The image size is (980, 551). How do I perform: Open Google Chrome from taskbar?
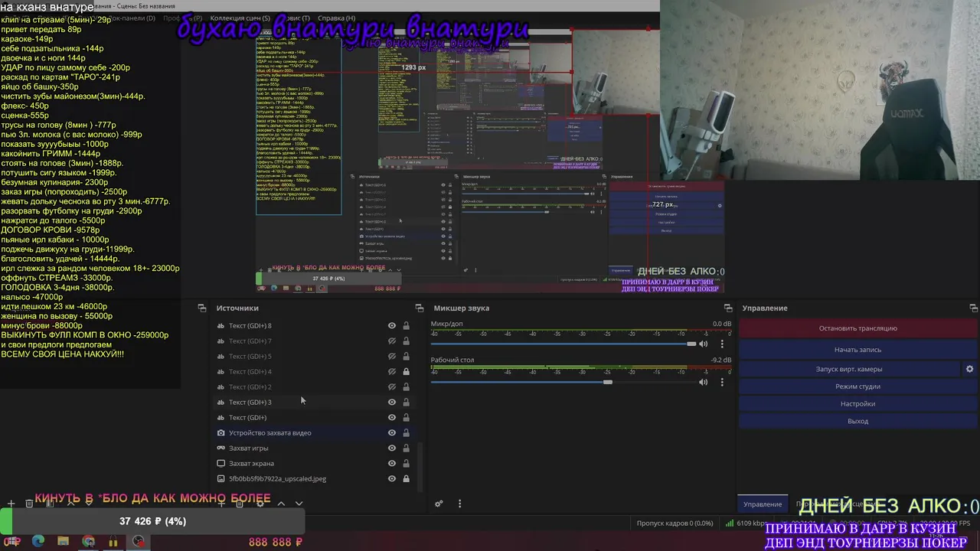88,541
